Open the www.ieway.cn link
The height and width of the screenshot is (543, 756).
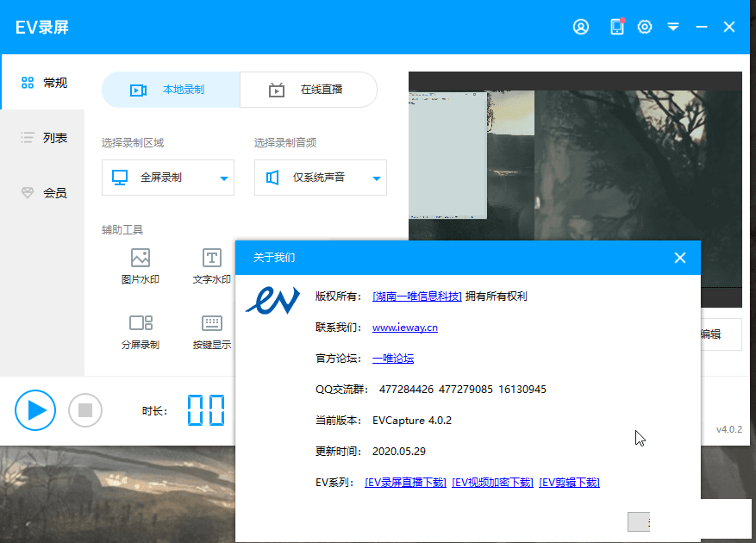[405, 328]
